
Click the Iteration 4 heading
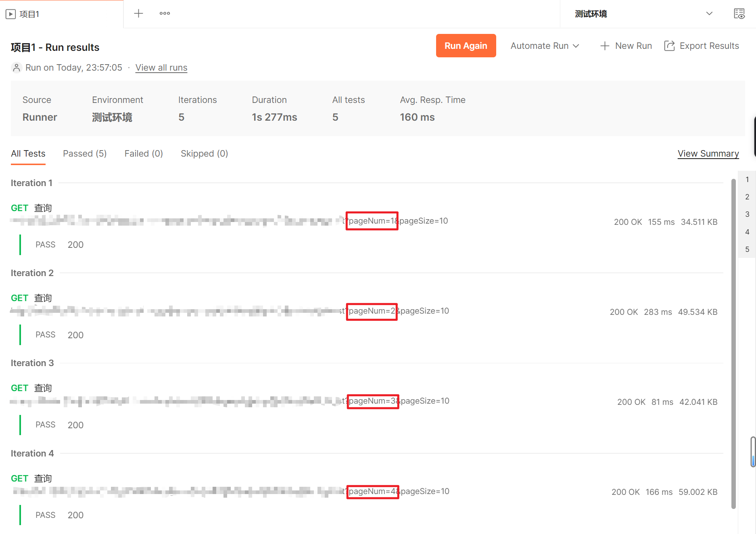click(x=32, y=453)
